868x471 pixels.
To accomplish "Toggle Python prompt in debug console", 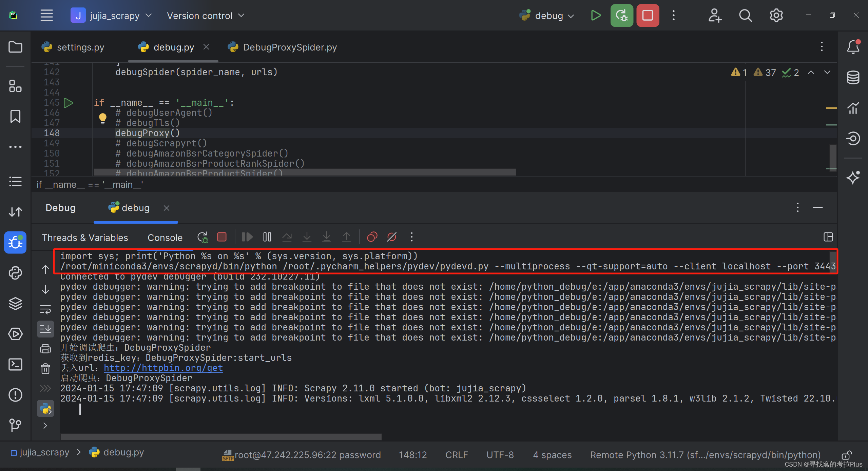I will (x=45, y=408).
